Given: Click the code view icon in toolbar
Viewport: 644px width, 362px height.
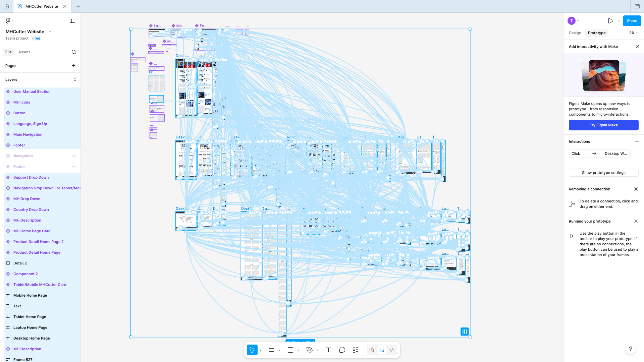Looking at the screenshot, I should (x=392, y=350).
